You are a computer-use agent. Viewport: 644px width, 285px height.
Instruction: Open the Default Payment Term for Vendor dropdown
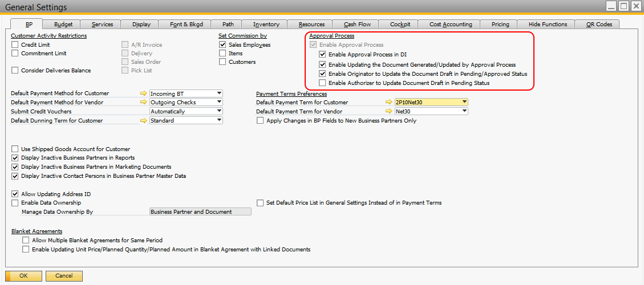(464, 112)
